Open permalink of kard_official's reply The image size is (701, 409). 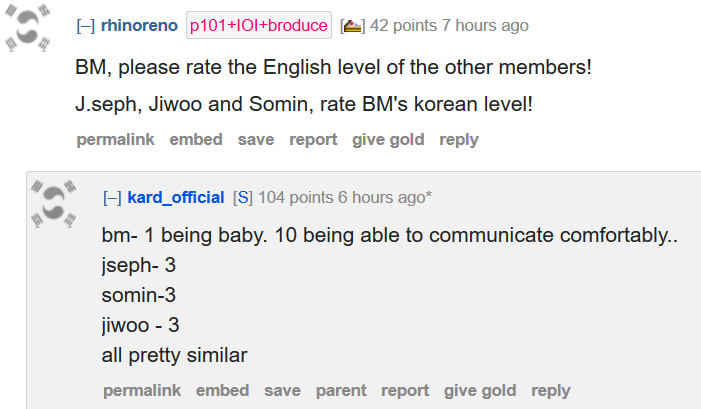coord(142,391)
